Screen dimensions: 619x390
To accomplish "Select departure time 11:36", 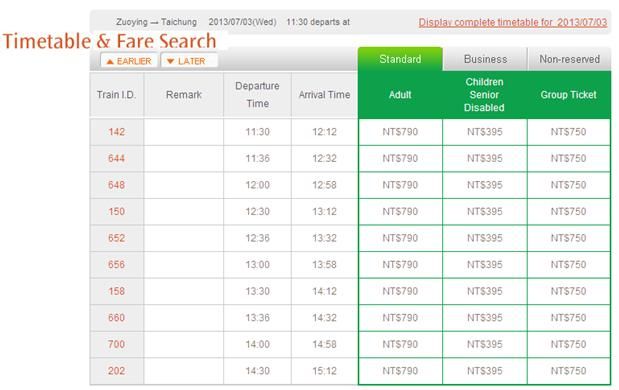I will tap(257, 158).
